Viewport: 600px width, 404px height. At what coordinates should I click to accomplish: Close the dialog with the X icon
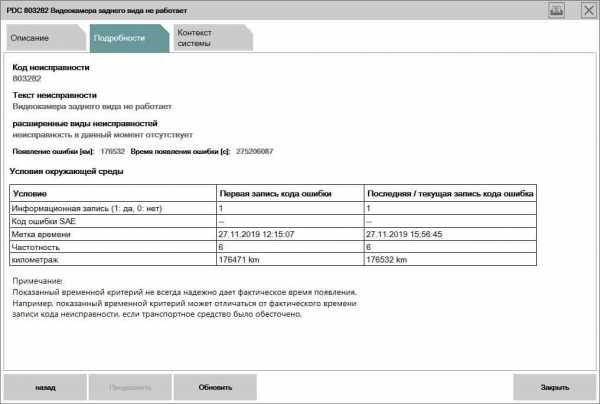pos(583,10)
